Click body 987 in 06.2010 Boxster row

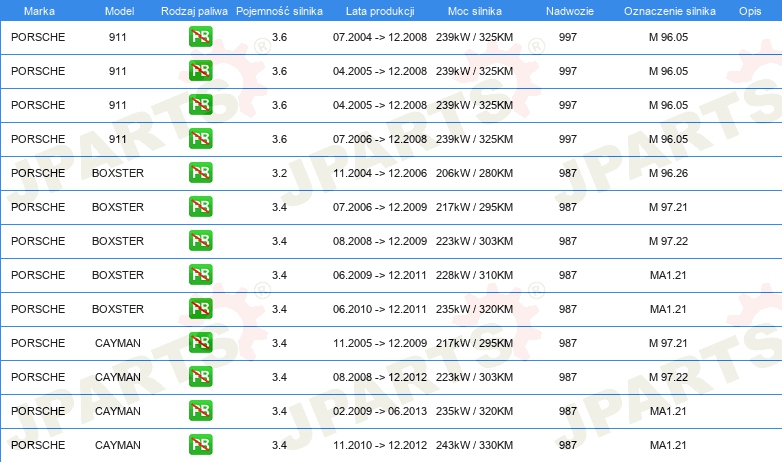(x=568, y=309)
